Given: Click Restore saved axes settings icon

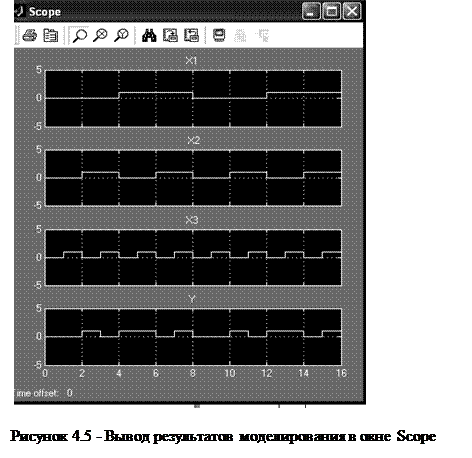Looking at the screenshot, I should tap(191, 35).
